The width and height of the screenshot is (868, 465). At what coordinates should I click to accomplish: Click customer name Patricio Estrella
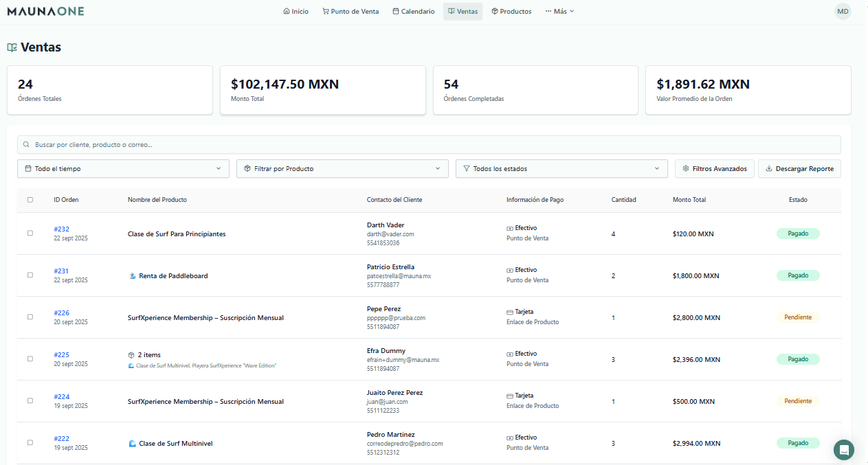[x=390, y=267]
